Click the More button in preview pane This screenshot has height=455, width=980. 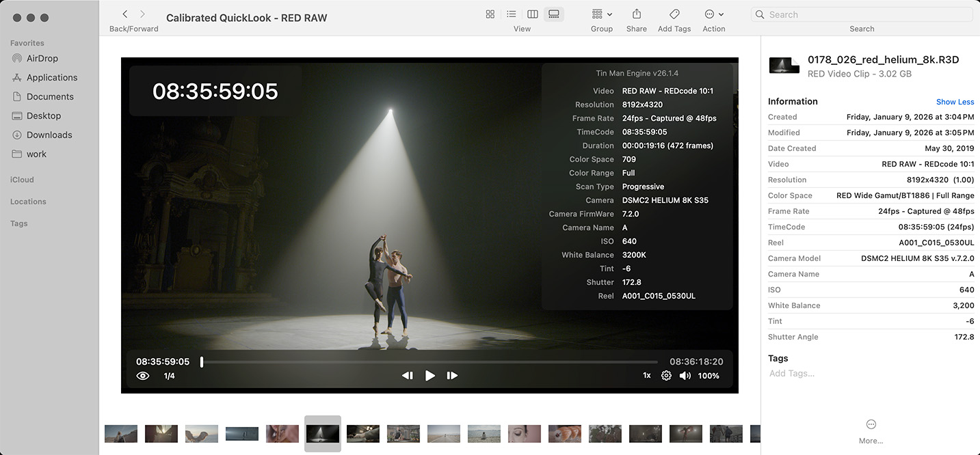(x=871, y=425)
